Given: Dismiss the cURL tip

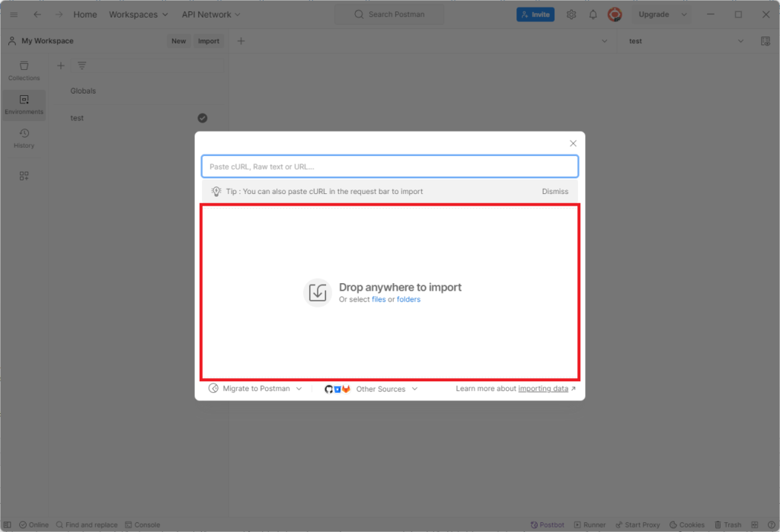Looking at the screenshot, I should click(555, 192).
